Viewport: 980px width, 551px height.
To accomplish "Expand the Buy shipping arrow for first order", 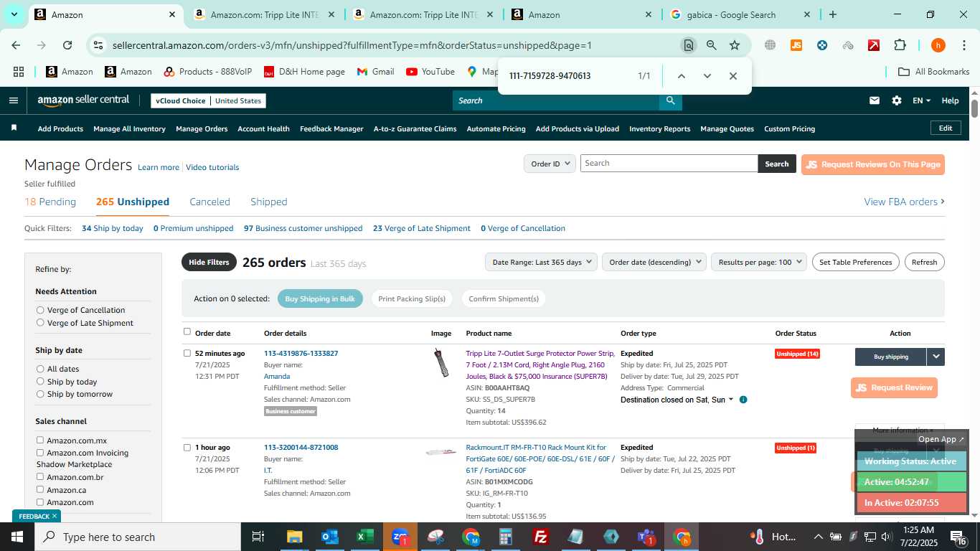I will (x=936, y=357).
